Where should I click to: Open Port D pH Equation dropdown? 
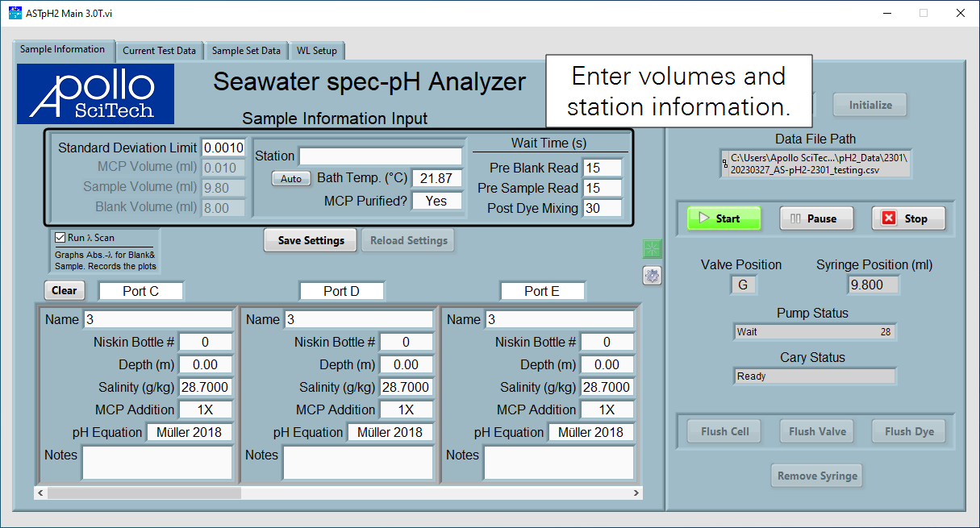(390, 432)
